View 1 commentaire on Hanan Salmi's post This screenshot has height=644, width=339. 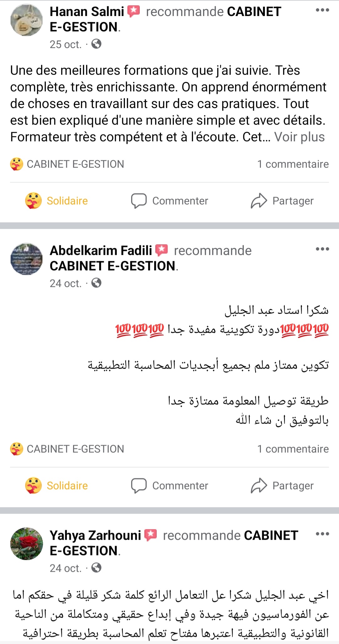[x=293, y=164]
